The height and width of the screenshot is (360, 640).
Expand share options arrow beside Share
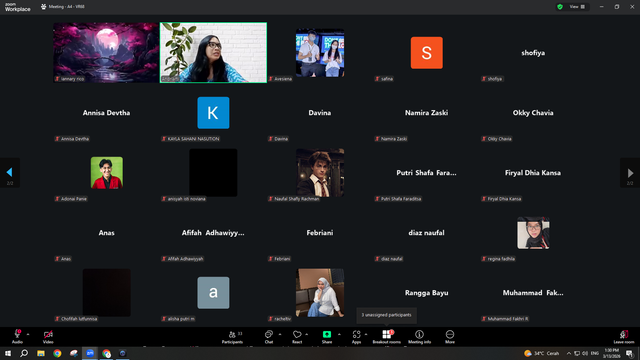339,334
